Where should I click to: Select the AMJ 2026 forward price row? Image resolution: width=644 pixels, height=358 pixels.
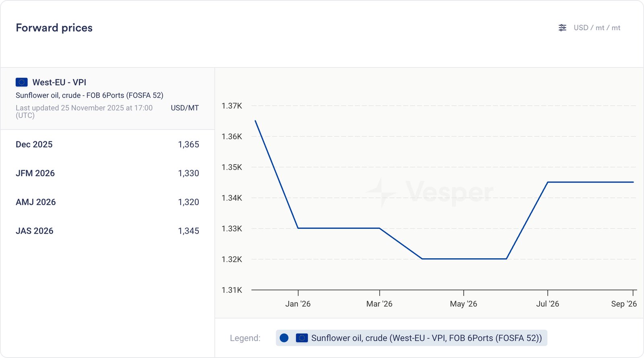107,202
